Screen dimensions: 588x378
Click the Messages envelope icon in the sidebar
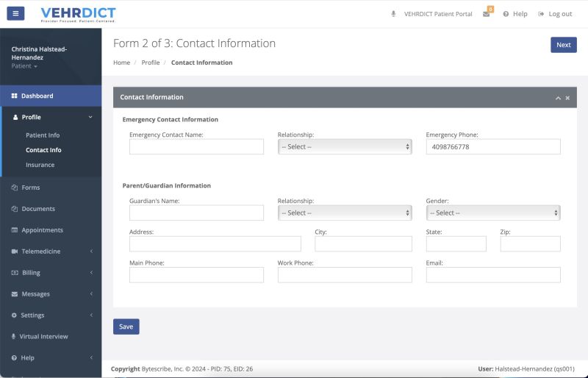pos(15,294)
